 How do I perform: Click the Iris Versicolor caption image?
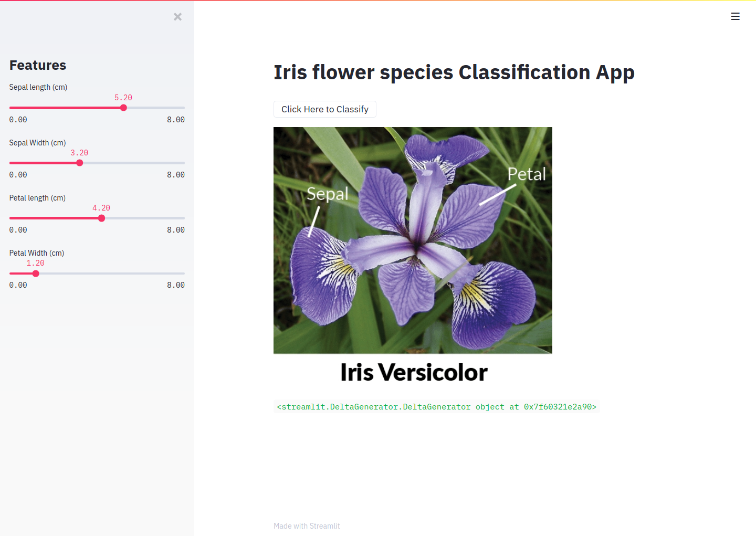414,372
